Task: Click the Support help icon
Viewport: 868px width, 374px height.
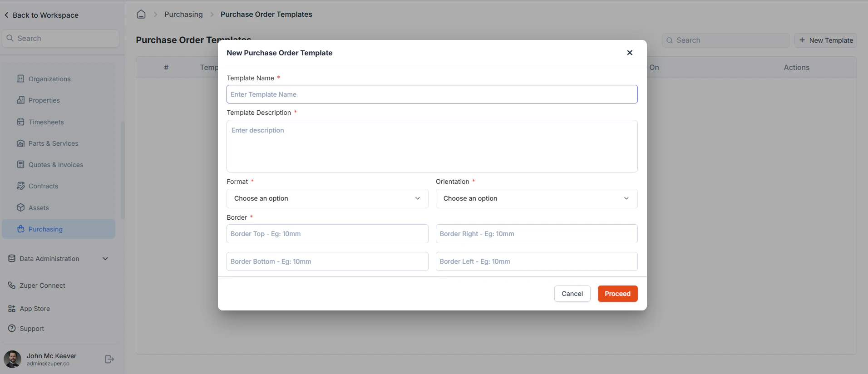Action: click(12, 328)
